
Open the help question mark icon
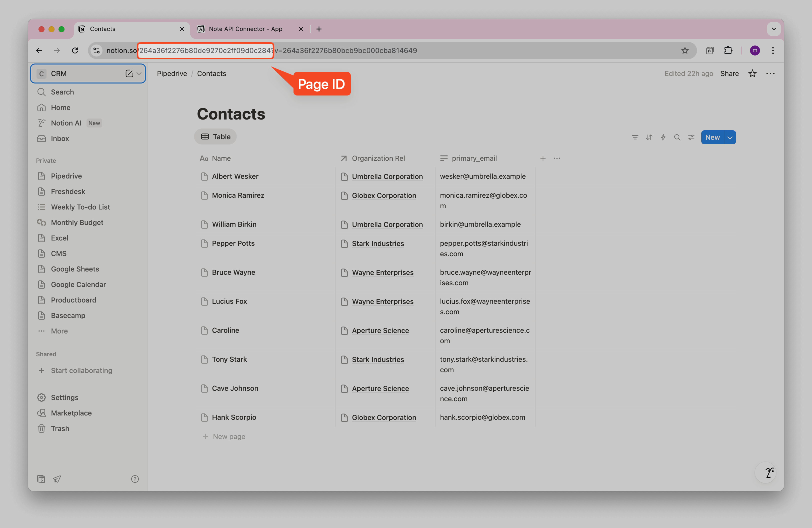pyautogui.click(x=135, y=479)
